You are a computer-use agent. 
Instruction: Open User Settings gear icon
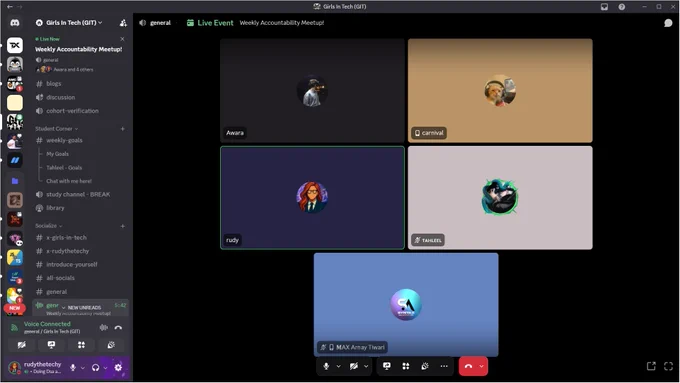click(118, 367)
